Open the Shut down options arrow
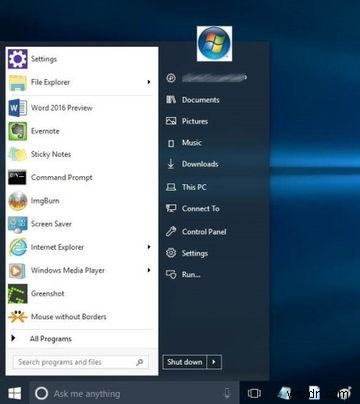The height and width of the screenshot is (404, 360). pyautogui.click(x=214, y=362)
